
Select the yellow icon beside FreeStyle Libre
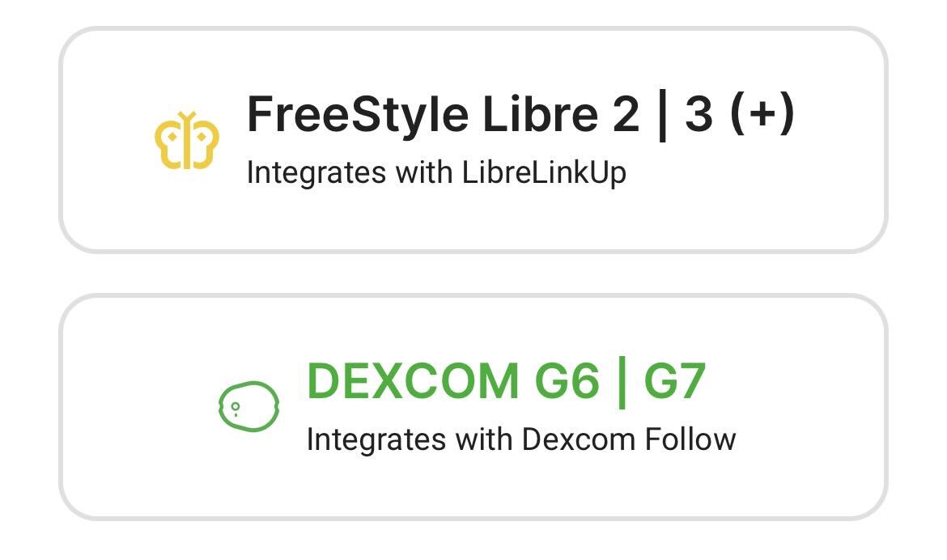point(187,141)
